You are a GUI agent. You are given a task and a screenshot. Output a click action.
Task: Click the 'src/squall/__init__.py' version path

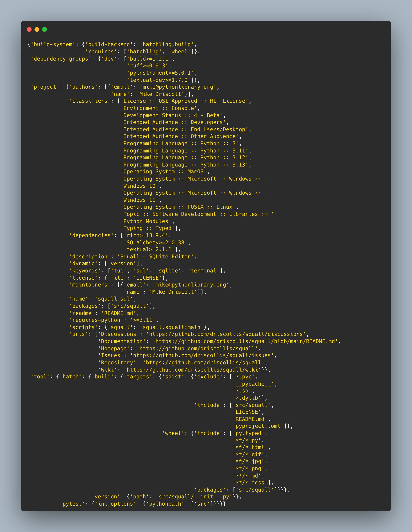(x=194, y=497)
